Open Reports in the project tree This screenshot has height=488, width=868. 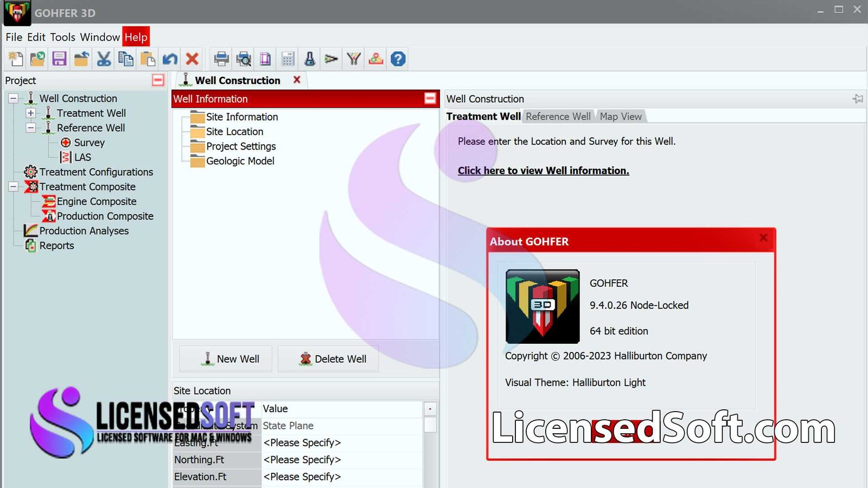pyautogui.click(x=56, y=245)
